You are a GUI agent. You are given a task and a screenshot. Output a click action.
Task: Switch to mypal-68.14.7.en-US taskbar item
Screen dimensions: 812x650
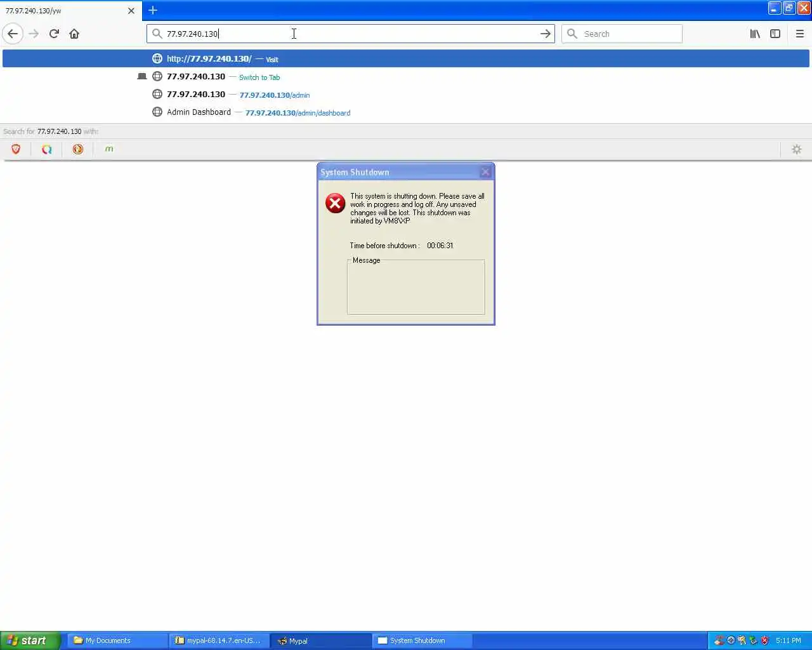pos(219,640)
